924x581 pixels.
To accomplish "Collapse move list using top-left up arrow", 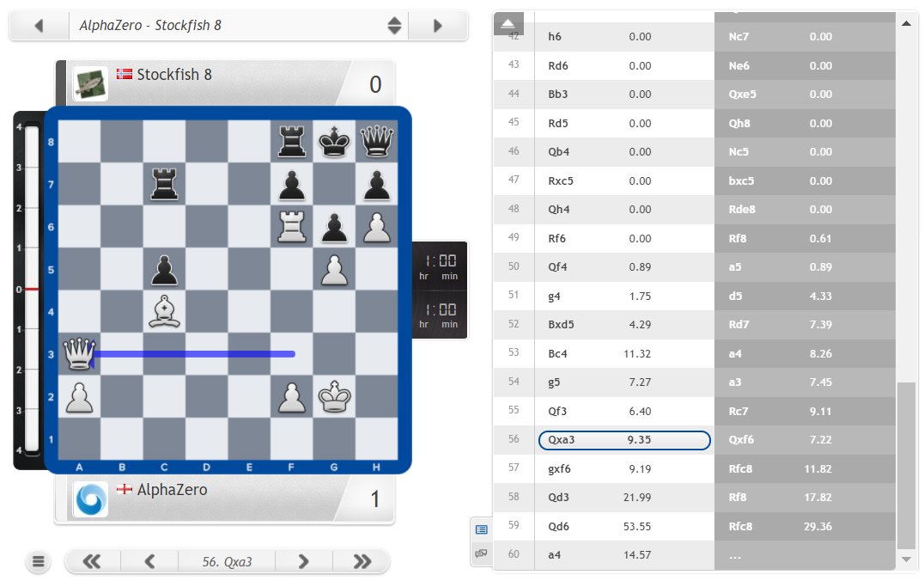I will [x=508, y=23].
